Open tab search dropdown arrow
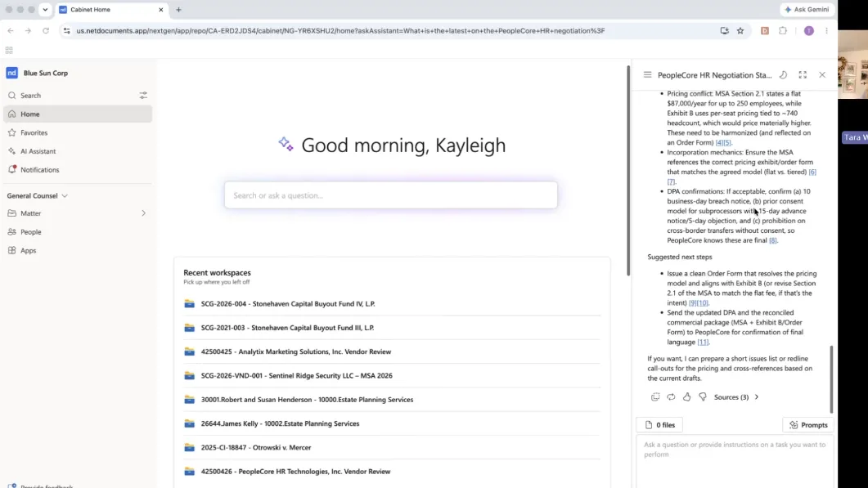This screenshot has height=488, width=868. (45, 10)
